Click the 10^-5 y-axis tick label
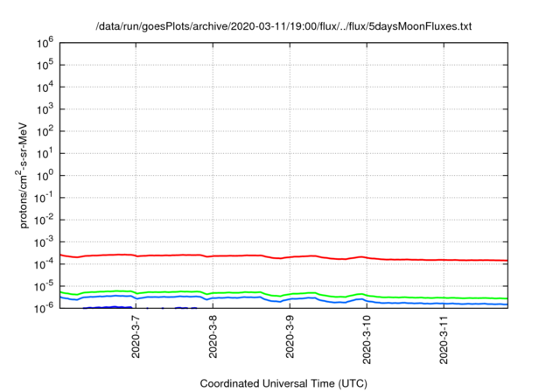The image size is (560, 392). pyautogui.click(x=44, y=287)
